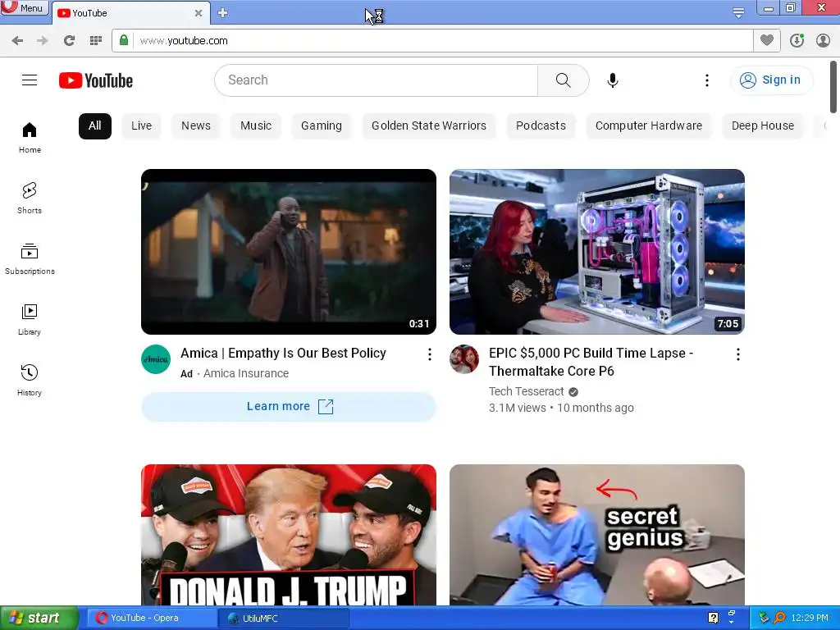The image size is (840, 630).
Task: Open Subscriptions in the sidebar
Action: 30,258
